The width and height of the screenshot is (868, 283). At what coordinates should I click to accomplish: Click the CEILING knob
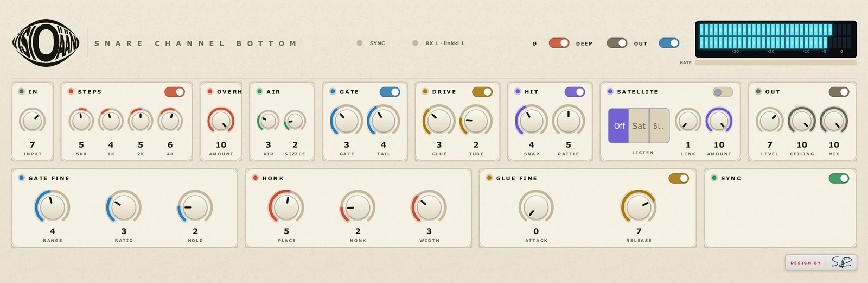pos(802,121)
